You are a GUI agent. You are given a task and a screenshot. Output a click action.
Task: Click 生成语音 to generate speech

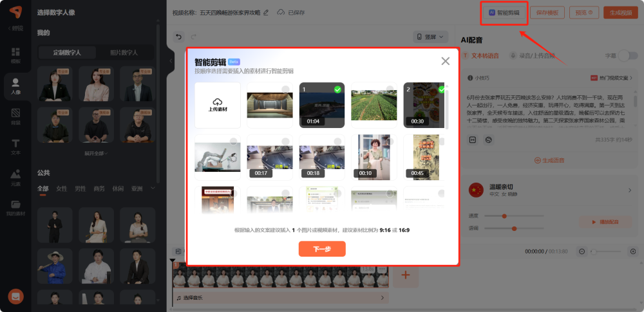click(x=549, y=160)
